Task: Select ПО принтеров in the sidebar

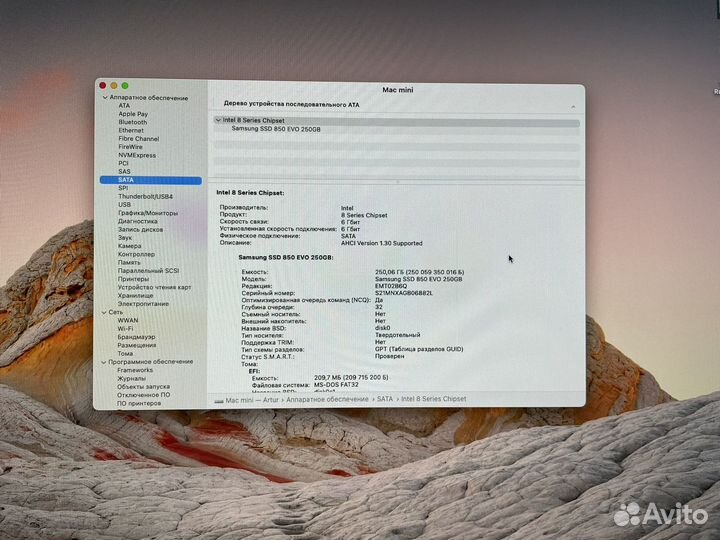Action: (x=139, y=404)
